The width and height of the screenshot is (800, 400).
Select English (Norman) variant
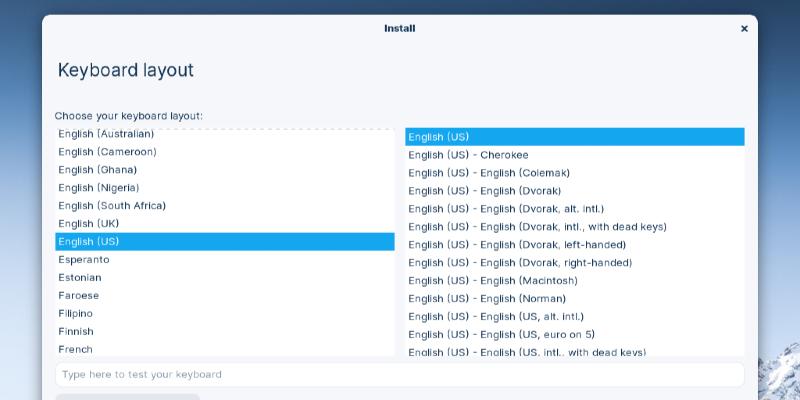487,299
